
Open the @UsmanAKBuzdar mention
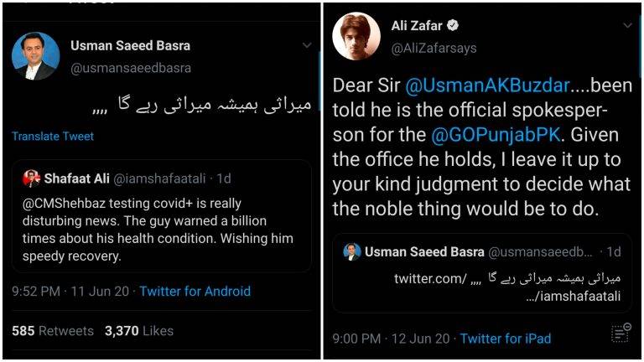coord(487,85)
